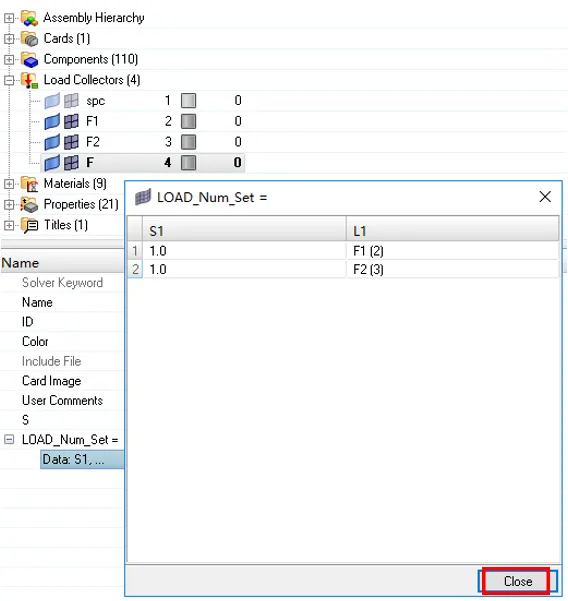Click the Properties folder icon

[29, 205]
